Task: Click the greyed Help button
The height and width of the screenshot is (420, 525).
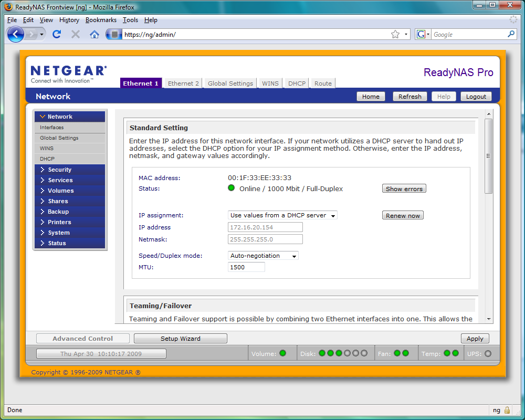Action: (444, 97)
